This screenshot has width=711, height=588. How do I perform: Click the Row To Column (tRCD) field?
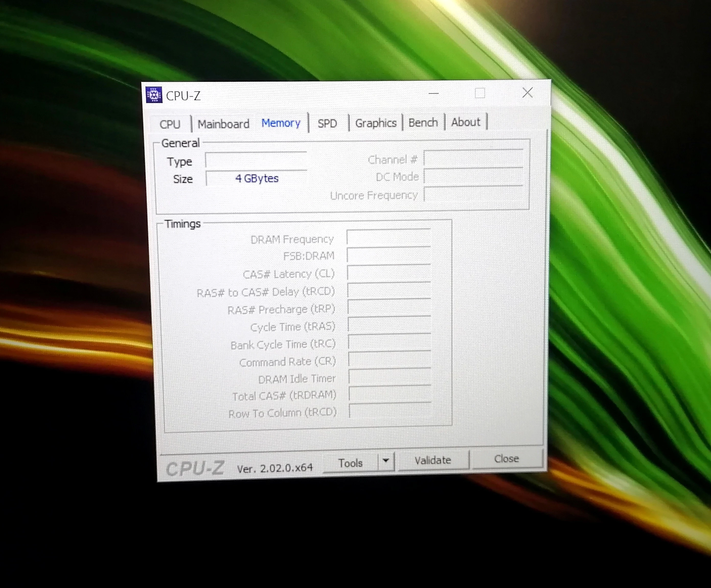[x=390, y=411]
